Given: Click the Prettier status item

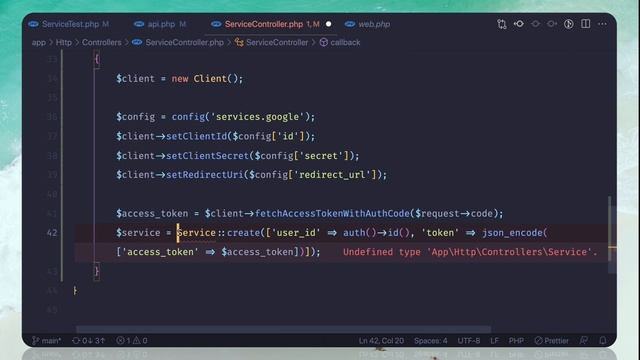Looking at the screenshot, I should (551, 340).
